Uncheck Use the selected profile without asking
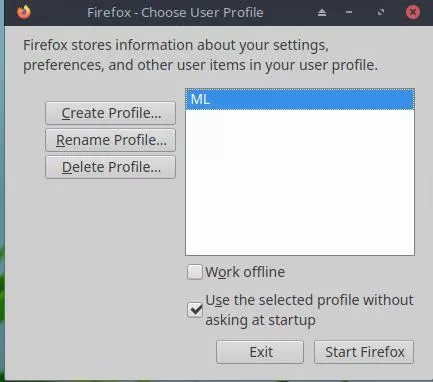The height and width of the screenshot is (382, 433). (x=195, y=310)
